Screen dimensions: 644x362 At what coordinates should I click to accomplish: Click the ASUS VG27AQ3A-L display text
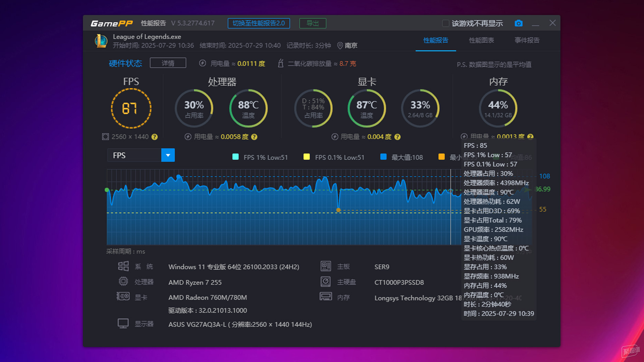[240, 324]
